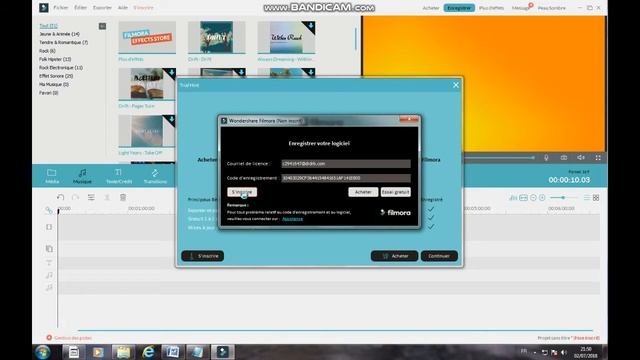Select the Folk Hipster (13) category
The height and width of the screenshot is (360, 640).
tap(55, 60)
